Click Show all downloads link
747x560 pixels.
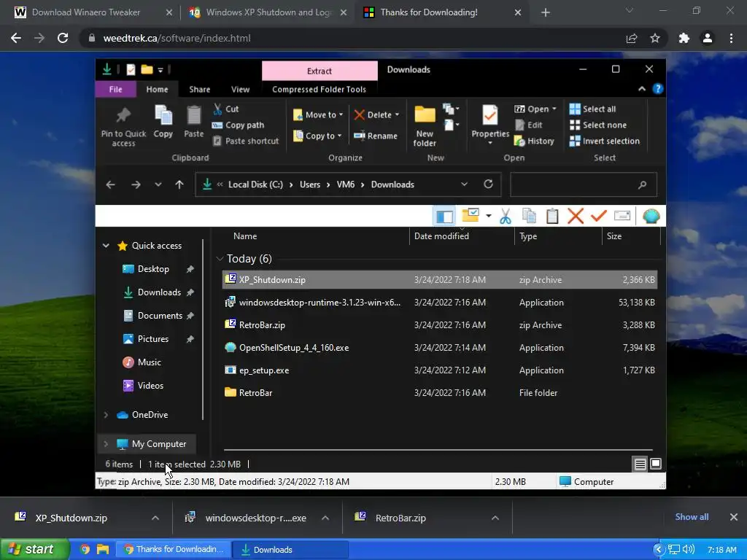pyautogui.click(x=692, y=517)
